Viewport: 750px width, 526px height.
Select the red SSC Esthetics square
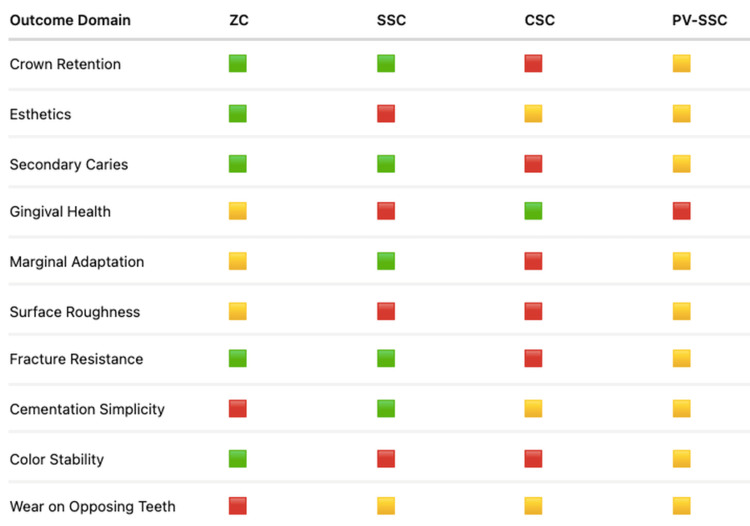tap(386, 114)
